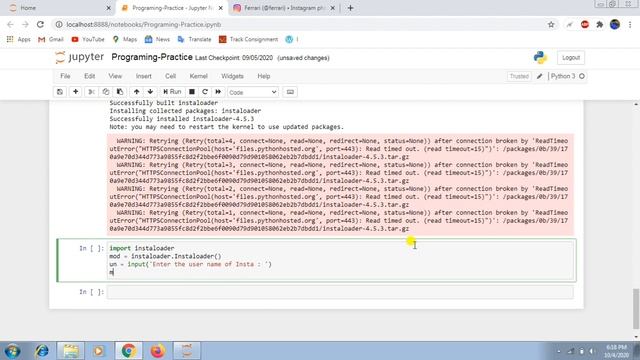This screenshot has height=360, width=640.
Task: Open the YouTube bookmark
Action: click(x=88, y=39)
